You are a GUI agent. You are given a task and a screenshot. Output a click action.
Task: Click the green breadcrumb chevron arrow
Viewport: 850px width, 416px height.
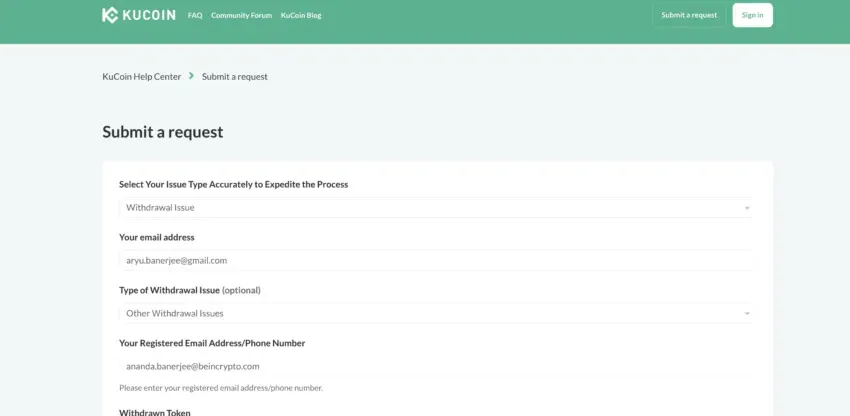pos(191,76)
